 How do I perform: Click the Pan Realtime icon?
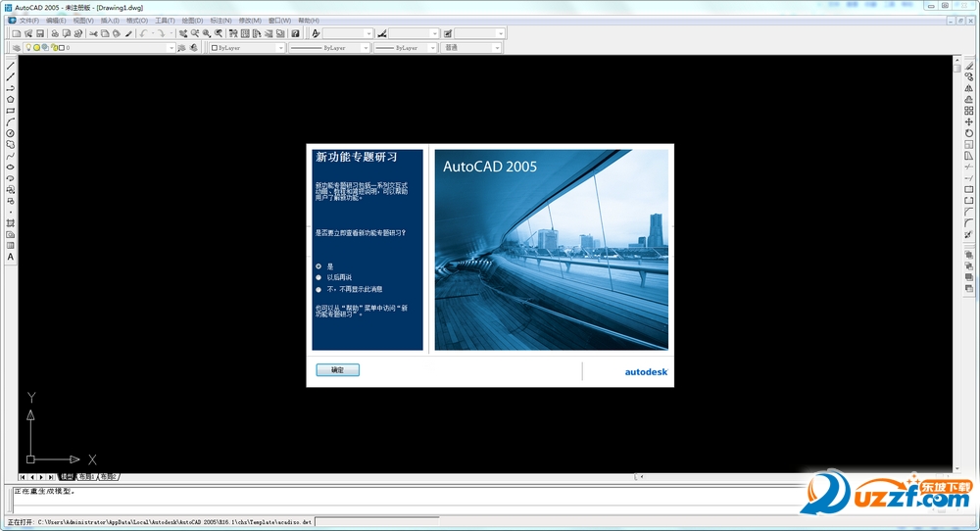[183, 33]
